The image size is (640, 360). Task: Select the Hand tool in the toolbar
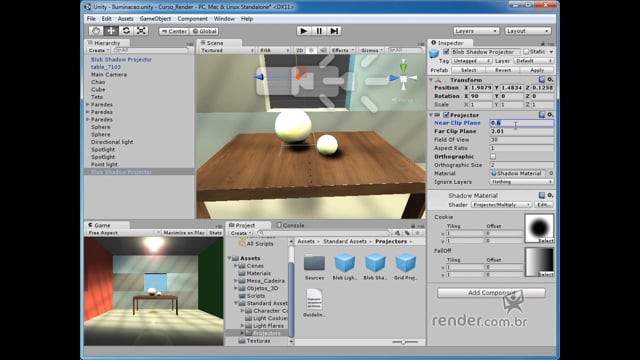(96, 31)
